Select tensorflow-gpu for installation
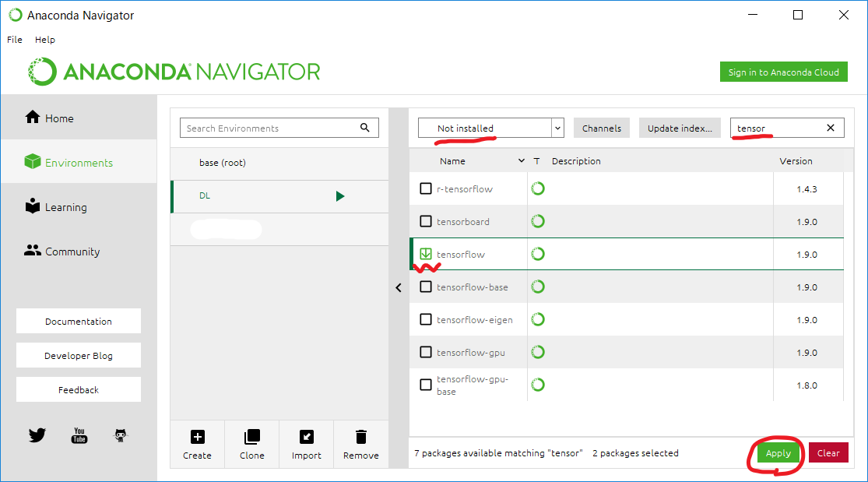The image size is (868, 482). tap(426, 351)
